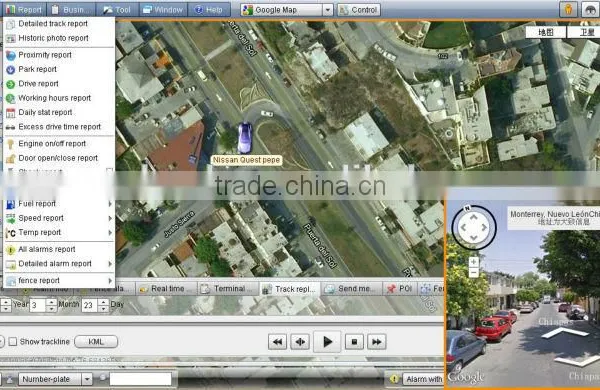Click the Excess drive time report icon
Screen dimensions: 600x390
[x=11, y=127]
